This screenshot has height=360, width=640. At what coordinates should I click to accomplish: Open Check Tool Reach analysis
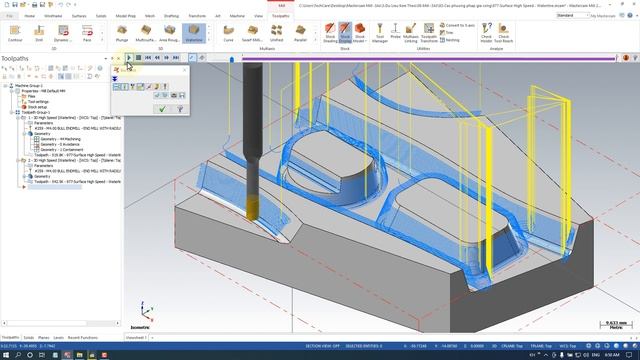503,33
